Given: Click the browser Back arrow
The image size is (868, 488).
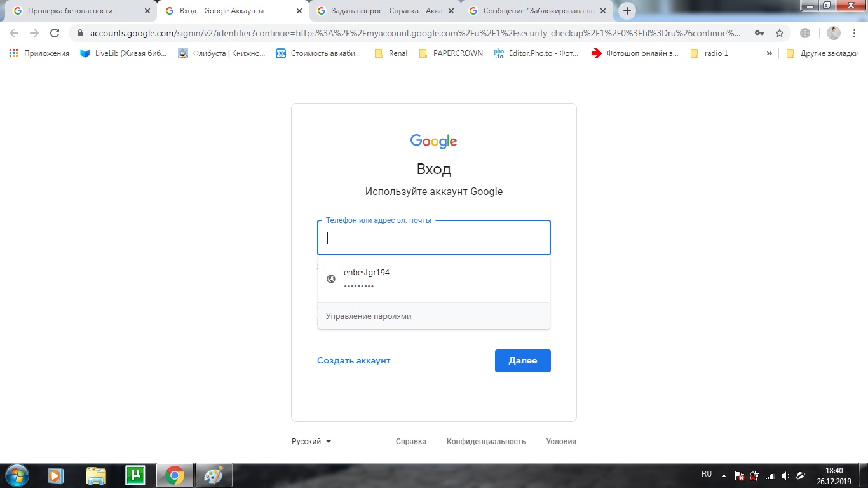Looking at the screenshot, I should [14, 33].
